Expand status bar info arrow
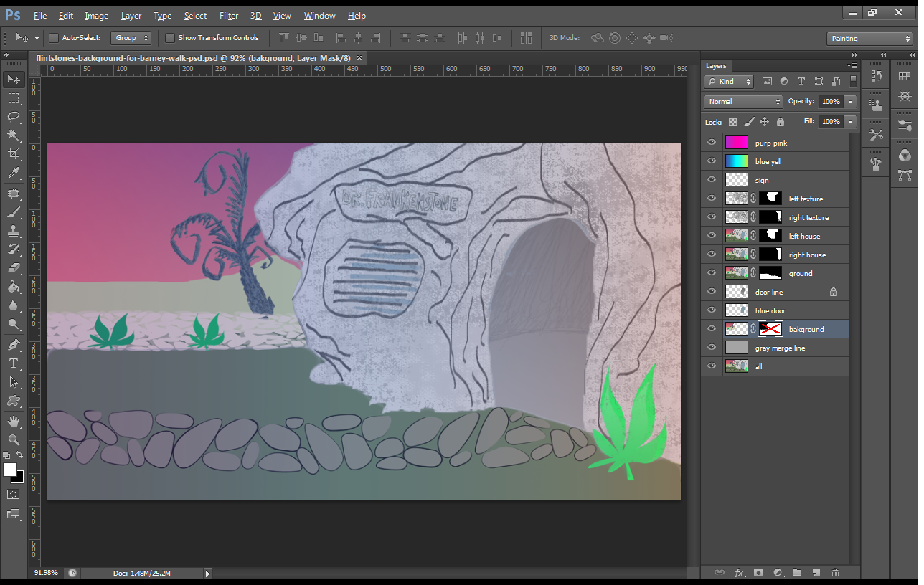The height and width of the screenshot is (585, 924). click(x=208, y=574)
